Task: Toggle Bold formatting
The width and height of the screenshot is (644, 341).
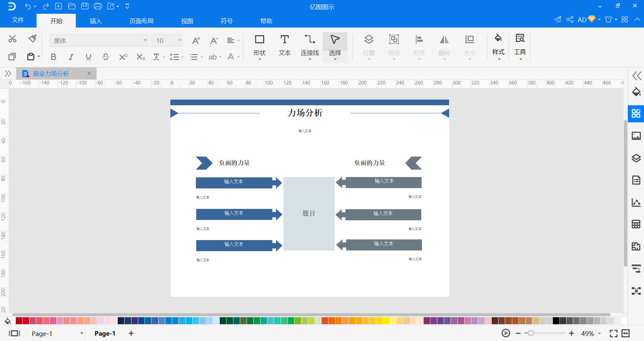Action: coord(53,57)
